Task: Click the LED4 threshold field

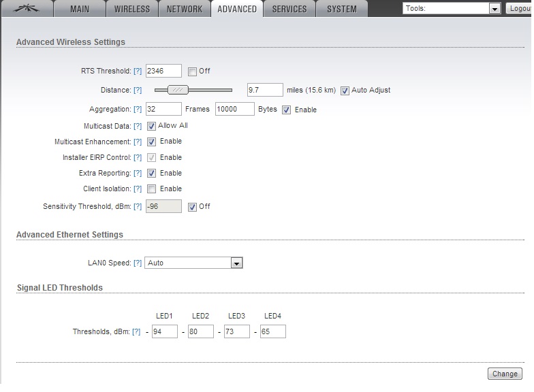Action: click(273, 331)
